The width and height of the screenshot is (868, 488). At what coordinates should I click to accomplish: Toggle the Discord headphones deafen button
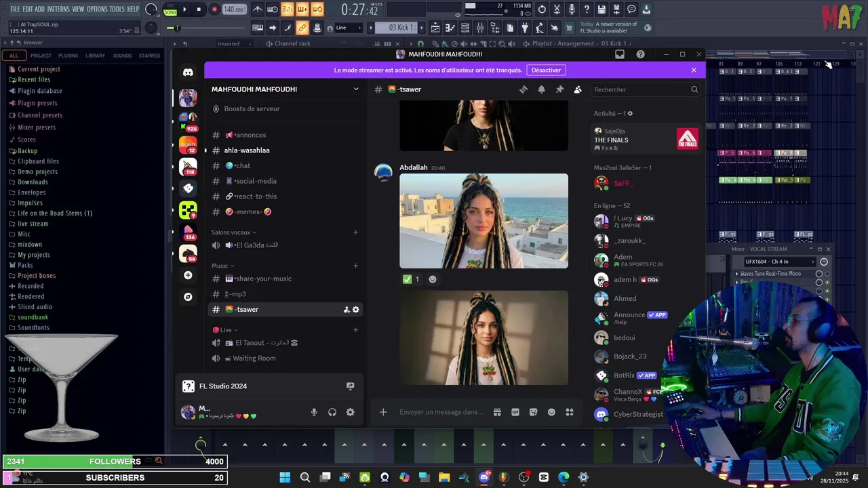pos(332,412)
